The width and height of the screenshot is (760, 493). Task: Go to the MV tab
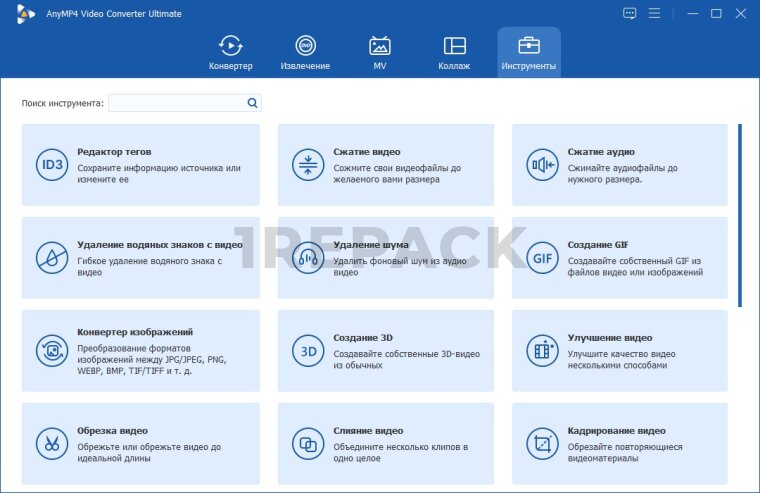click(x=380, y=53)
